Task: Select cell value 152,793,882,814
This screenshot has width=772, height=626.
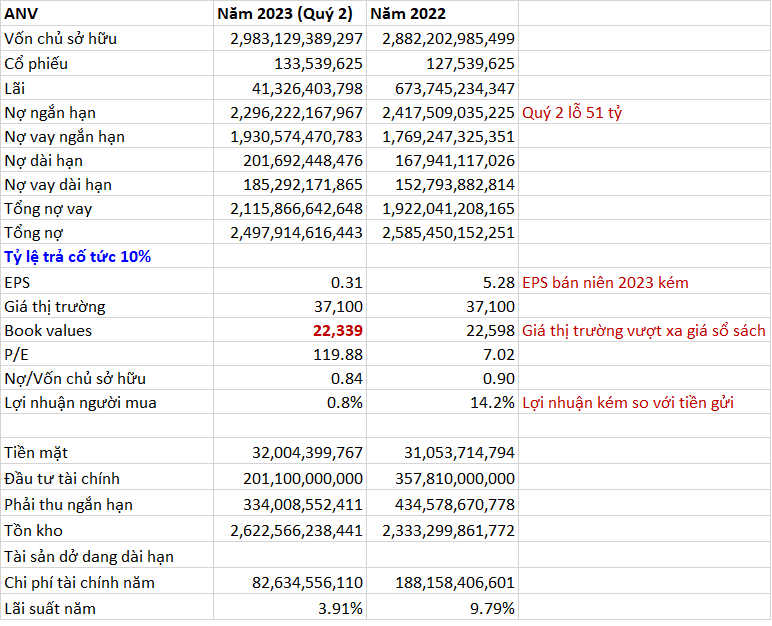Action: (x=455, y=185)
